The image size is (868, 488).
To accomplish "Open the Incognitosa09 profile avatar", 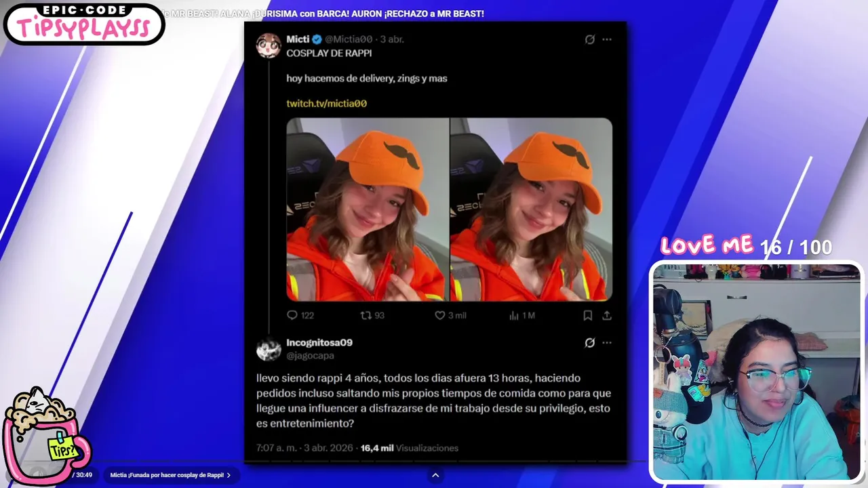I will click(x=269, y=349).
